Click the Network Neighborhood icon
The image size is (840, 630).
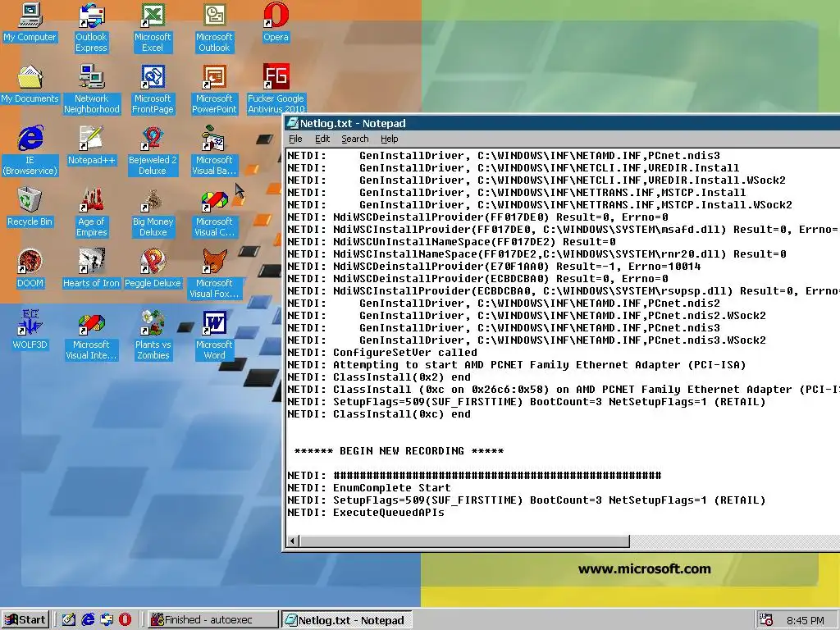coord(92,89)
